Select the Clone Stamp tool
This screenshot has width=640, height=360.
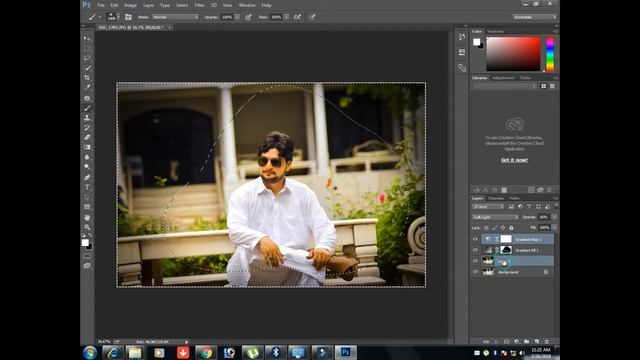coord(87,118)
